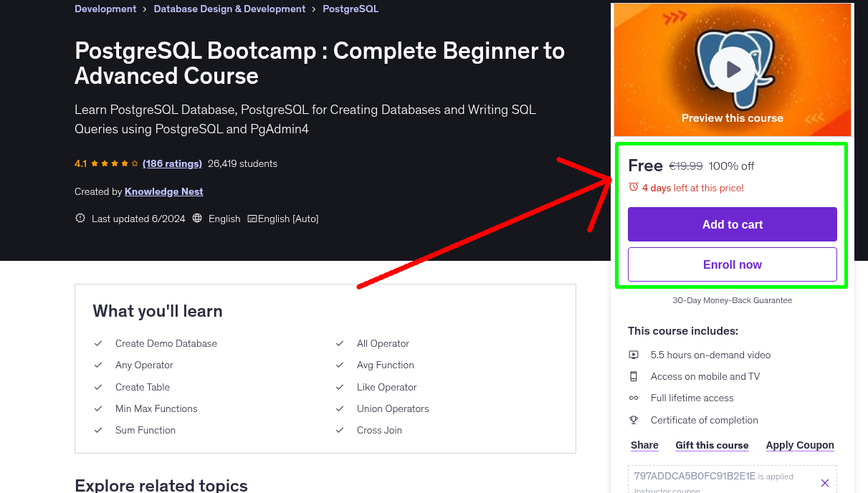Click the Enroll now button
Image resolution: width=868 pixels, height=493 pixels.
point(733,264)
